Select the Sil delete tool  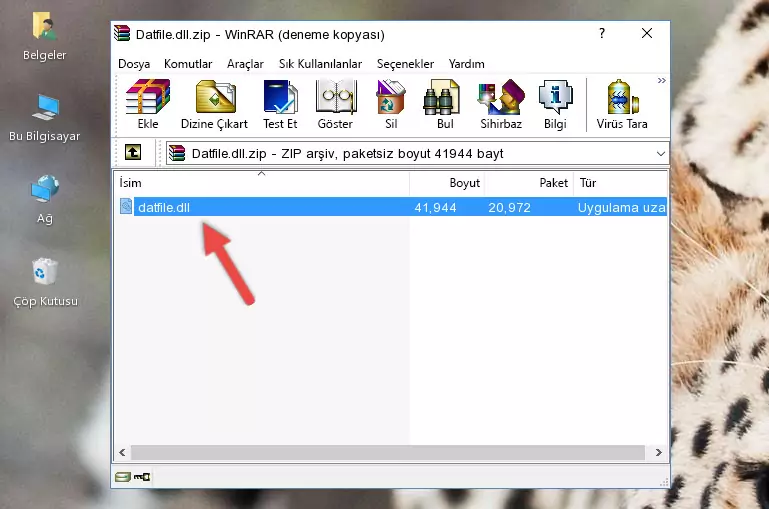tap(391, 104)
